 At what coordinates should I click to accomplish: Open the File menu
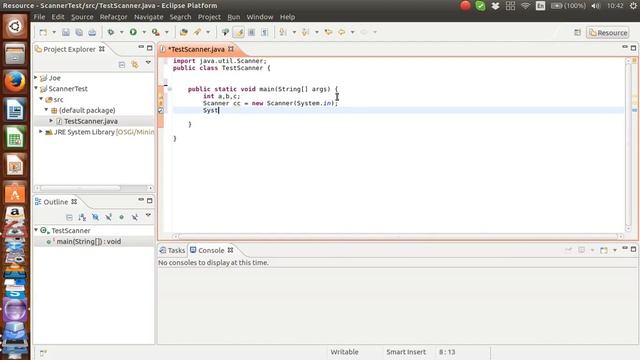39,17
